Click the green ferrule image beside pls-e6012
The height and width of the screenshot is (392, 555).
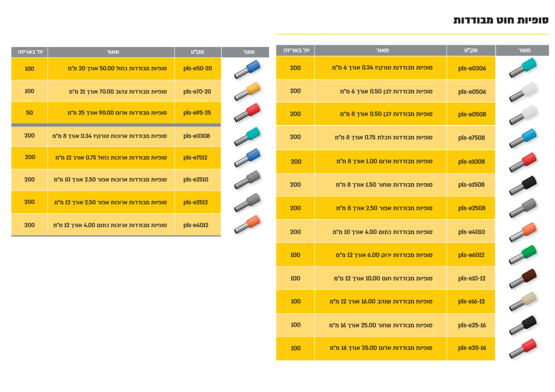click(x=523, y=255)
